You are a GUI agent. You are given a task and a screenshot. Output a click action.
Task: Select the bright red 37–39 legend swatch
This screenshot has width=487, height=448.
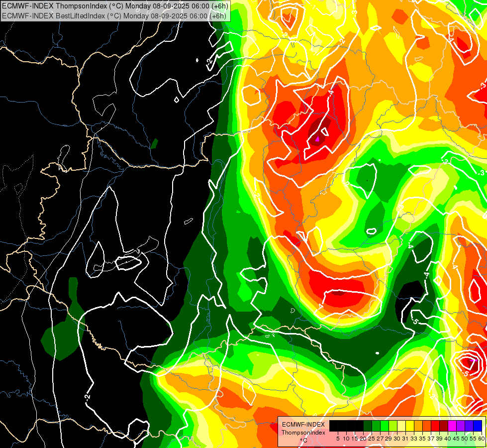coord(435,426)
